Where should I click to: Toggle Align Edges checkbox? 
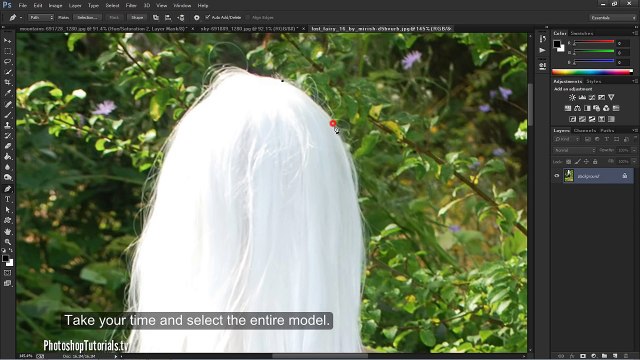click(248, 18)
